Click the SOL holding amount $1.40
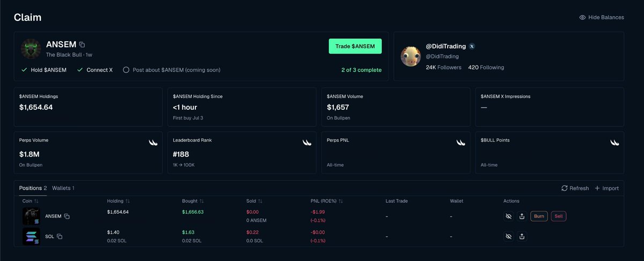Screen dimensions: 644x261 [x=113, y=233]
